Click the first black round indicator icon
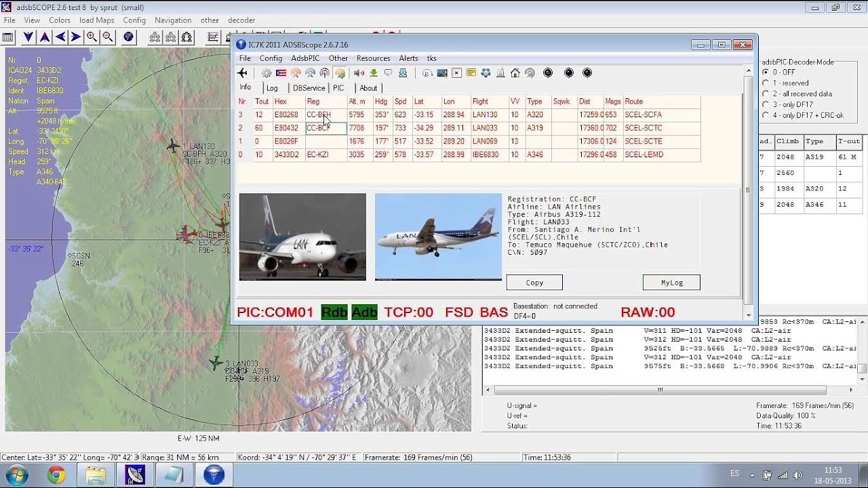868x488 pixels. click(548, 73)
